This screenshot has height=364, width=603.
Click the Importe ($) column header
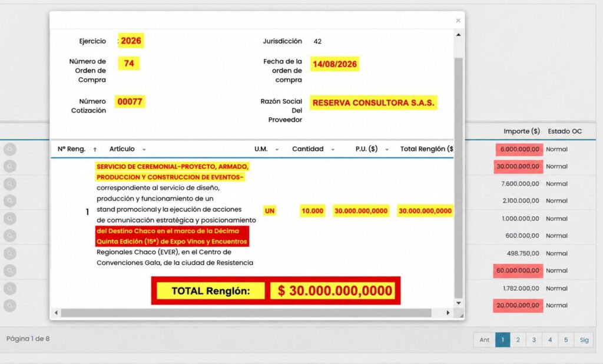click(522, 131)
